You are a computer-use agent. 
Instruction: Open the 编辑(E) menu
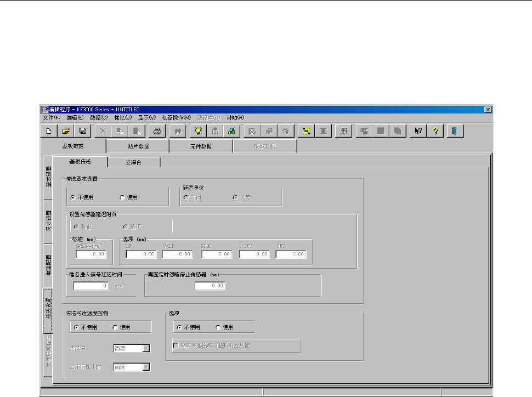(75, 118)
